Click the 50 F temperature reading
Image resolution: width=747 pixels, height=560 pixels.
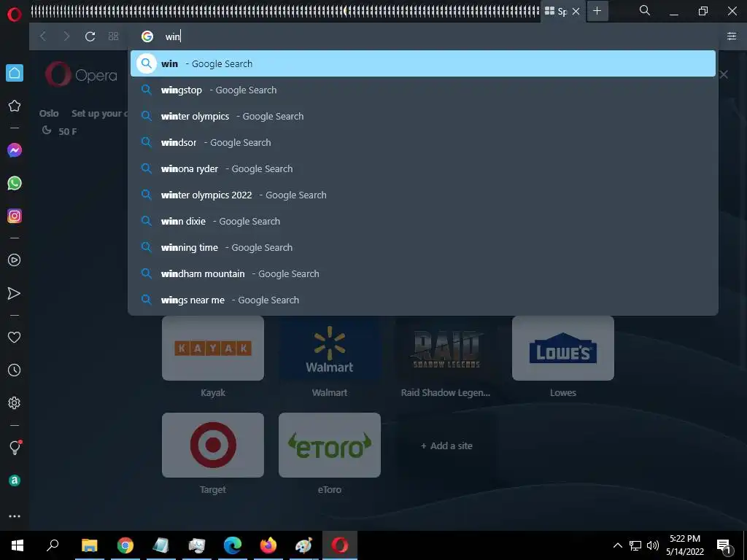(68, 131)
